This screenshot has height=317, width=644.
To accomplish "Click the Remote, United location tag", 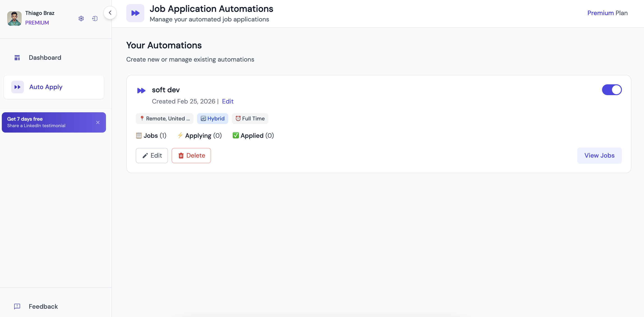I will coord(165,119).
